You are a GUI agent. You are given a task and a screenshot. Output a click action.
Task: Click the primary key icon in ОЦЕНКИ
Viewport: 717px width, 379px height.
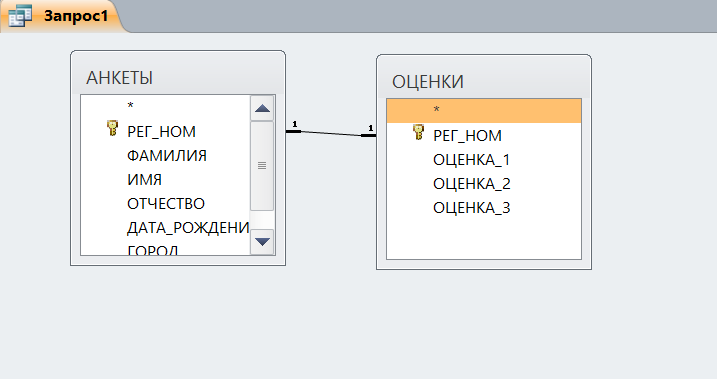(418, 132)
